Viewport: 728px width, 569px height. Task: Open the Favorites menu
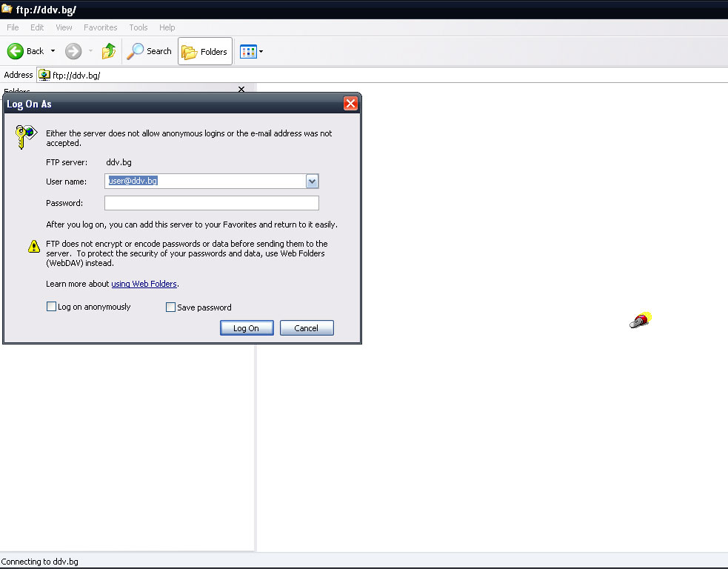coord(100,27)
